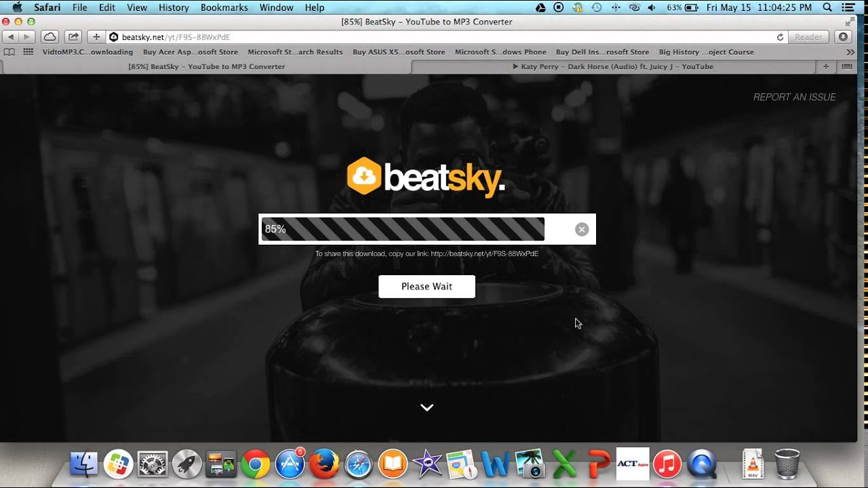Image resolution: width=868 pixels, height=488 pixels.
Task: Click the 63% battery indicator
Action: click(x=682, y=7)
